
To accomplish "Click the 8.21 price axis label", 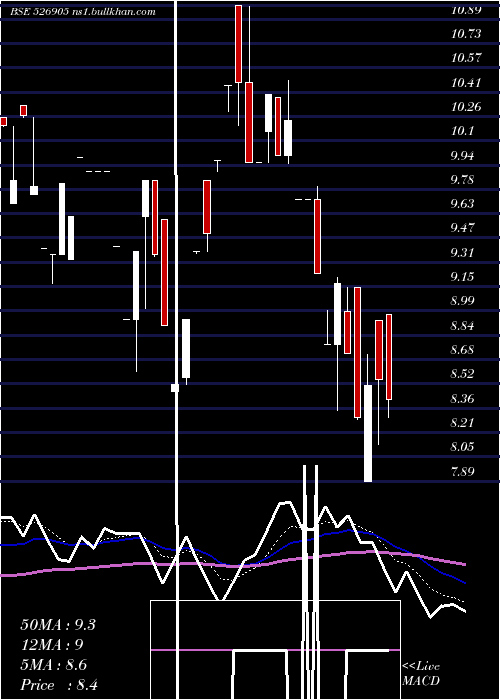I will pyautogui.click(x=462, y=422).
